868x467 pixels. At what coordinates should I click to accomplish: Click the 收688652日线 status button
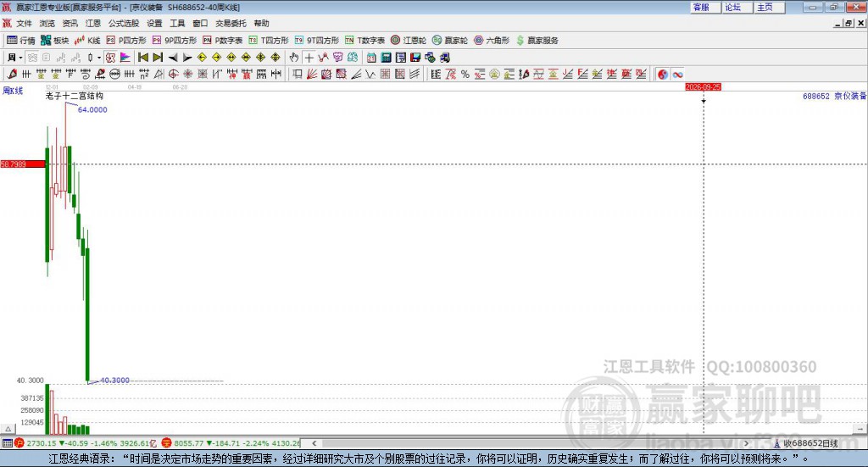click(806, 443)
